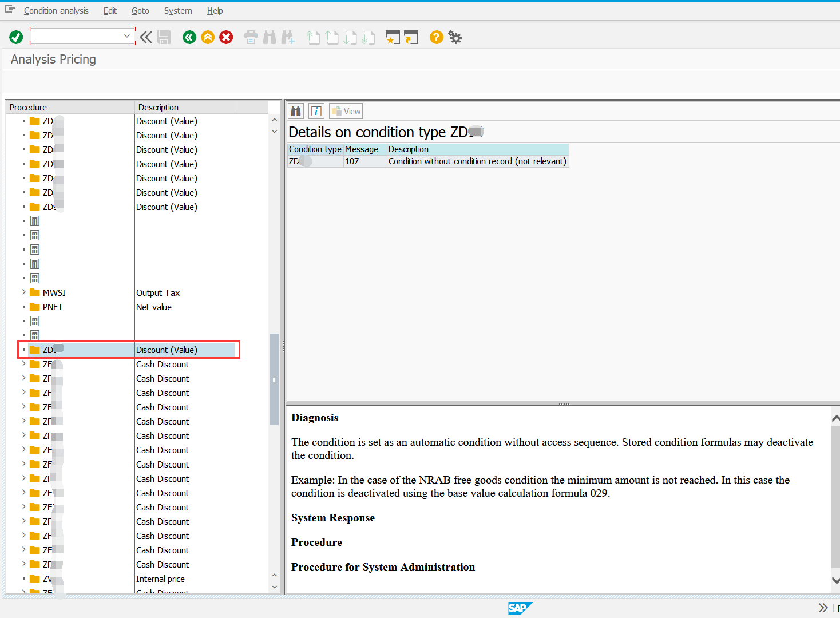This screenshot has width=840, height=618.
Task: Click the Diagnosis heading
Action: (315, 418)
